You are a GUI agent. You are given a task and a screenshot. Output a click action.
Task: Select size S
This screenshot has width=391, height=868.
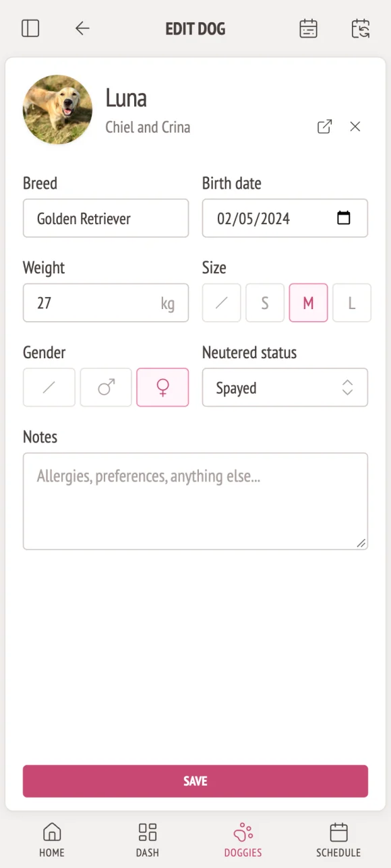click(265, 303)
